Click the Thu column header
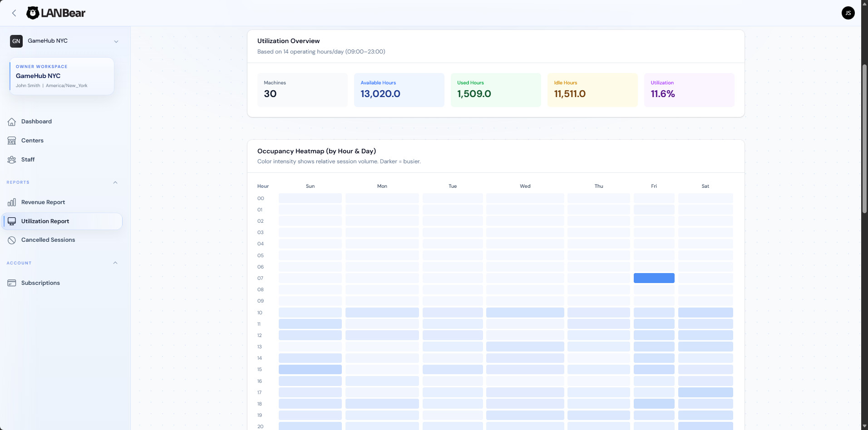 (x=599, y=186)
